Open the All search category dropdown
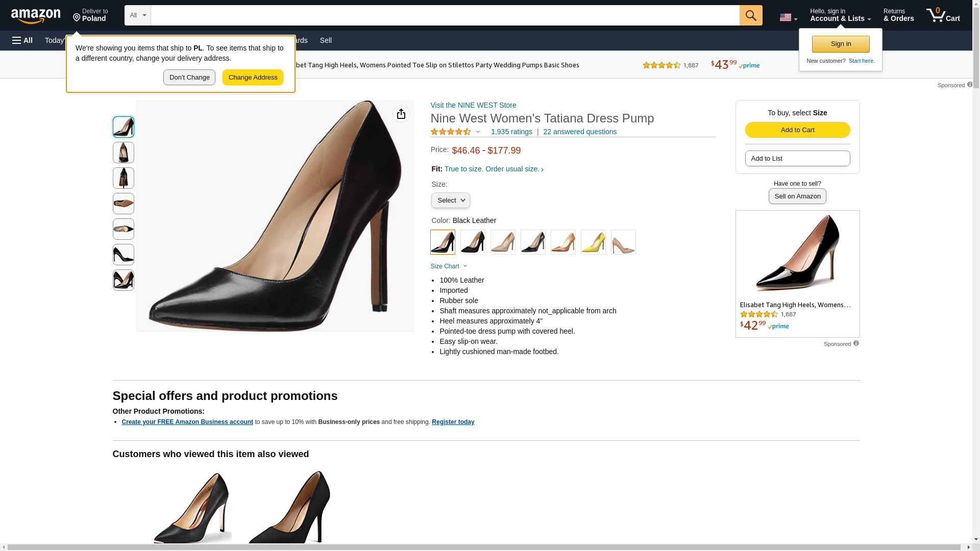980x551 pixels. point(137,15)
